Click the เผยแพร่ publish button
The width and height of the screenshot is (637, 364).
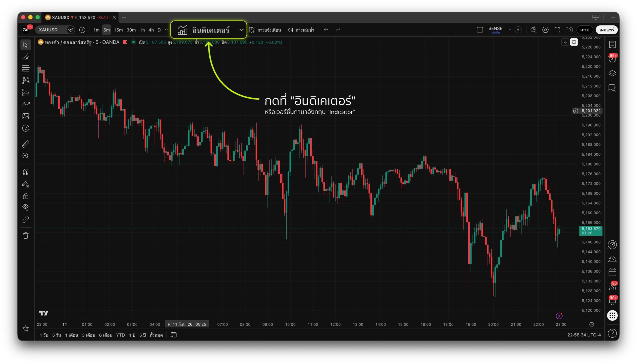(x=606, y=30)
